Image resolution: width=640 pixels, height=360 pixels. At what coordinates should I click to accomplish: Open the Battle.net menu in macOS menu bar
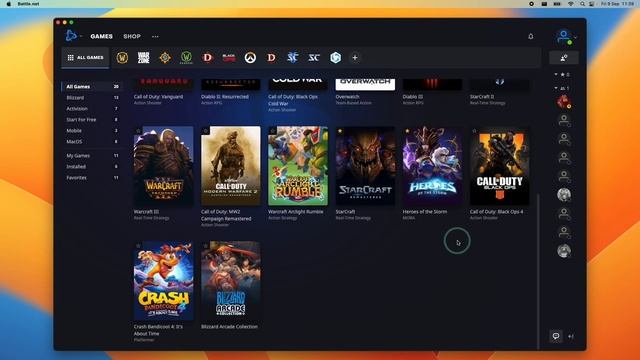pos(28,4)
